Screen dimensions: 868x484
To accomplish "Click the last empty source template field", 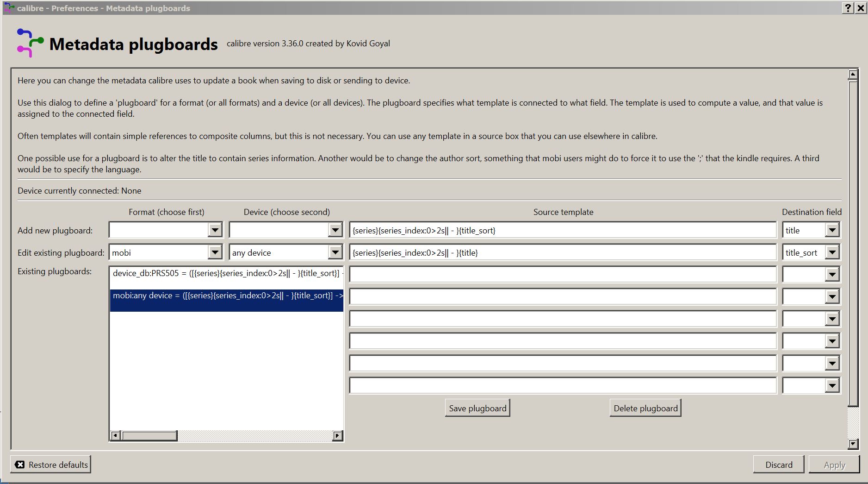I will 563,385.
